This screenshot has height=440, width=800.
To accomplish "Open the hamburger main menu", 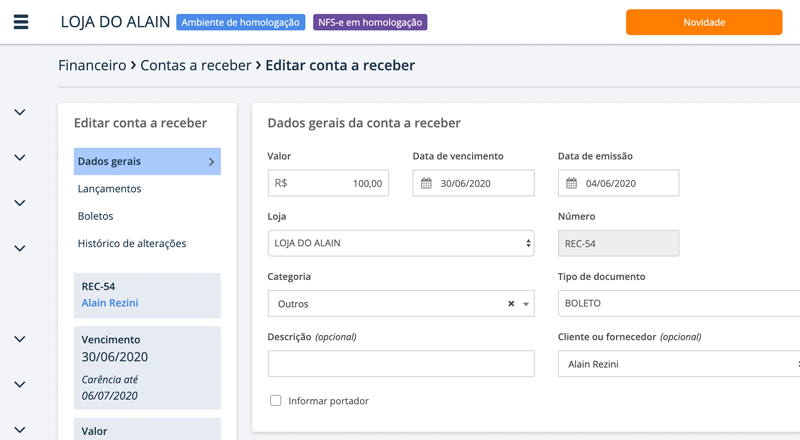I will click(21, 22).
